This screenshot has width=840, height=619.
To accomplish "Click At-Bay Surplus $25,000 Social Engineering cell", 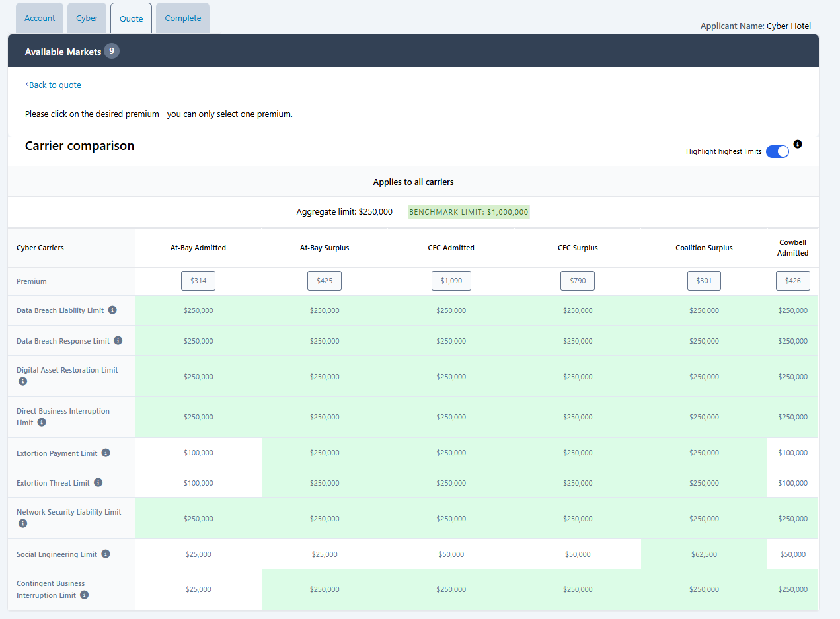I will pos(325,554).
